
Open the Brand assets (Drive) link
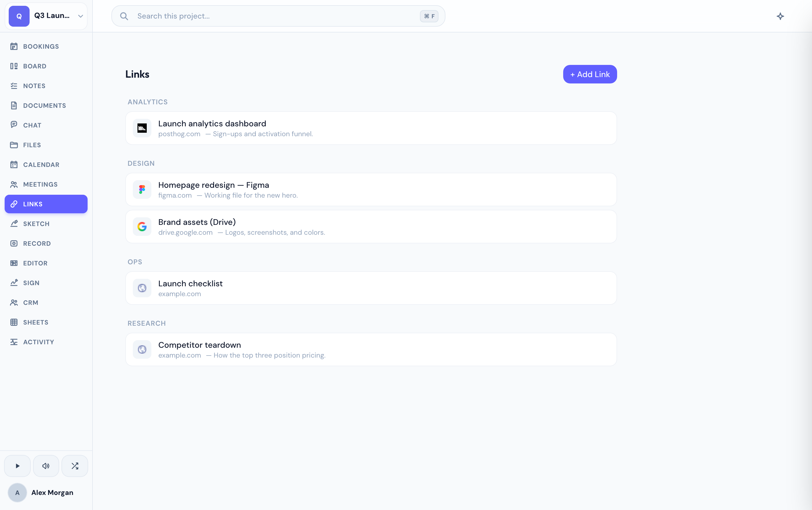click(x=371, y=227)
